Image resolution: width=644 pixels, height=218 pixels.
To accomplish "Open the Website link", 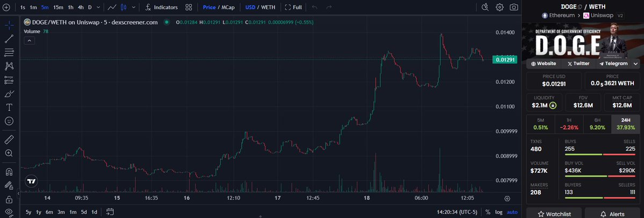I will point(544,64).
